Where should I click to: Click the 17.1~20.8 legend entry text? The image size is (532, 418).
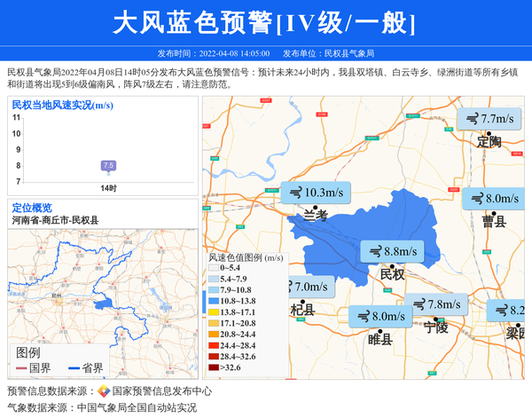tap(238, 323)
